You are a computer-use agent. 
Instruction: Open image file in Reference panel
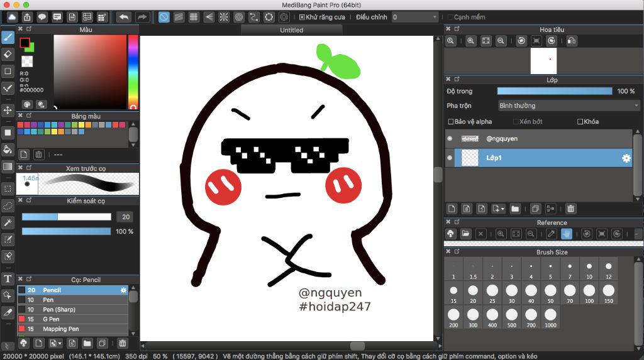[x=465, y=234]
